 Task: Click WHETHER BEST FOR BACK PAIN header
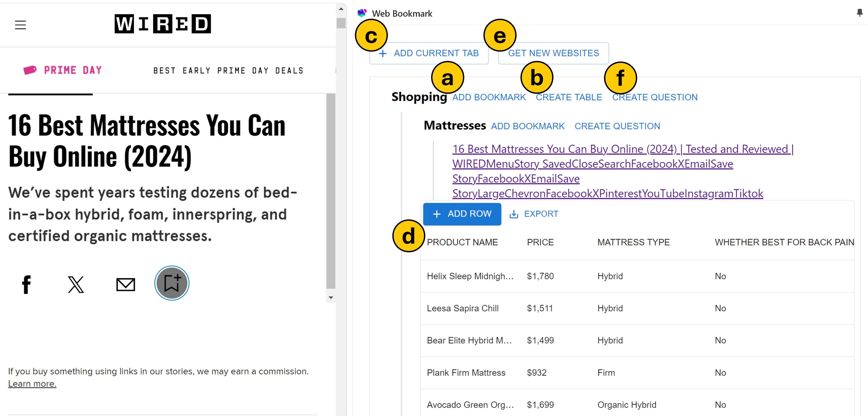[x=784, y=242]
